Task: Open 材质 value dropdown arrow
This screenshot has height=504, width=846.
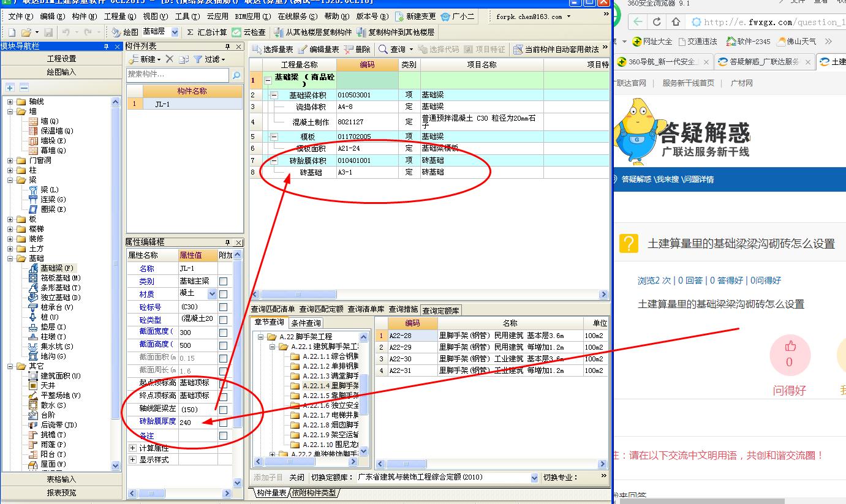Action: 213,294
